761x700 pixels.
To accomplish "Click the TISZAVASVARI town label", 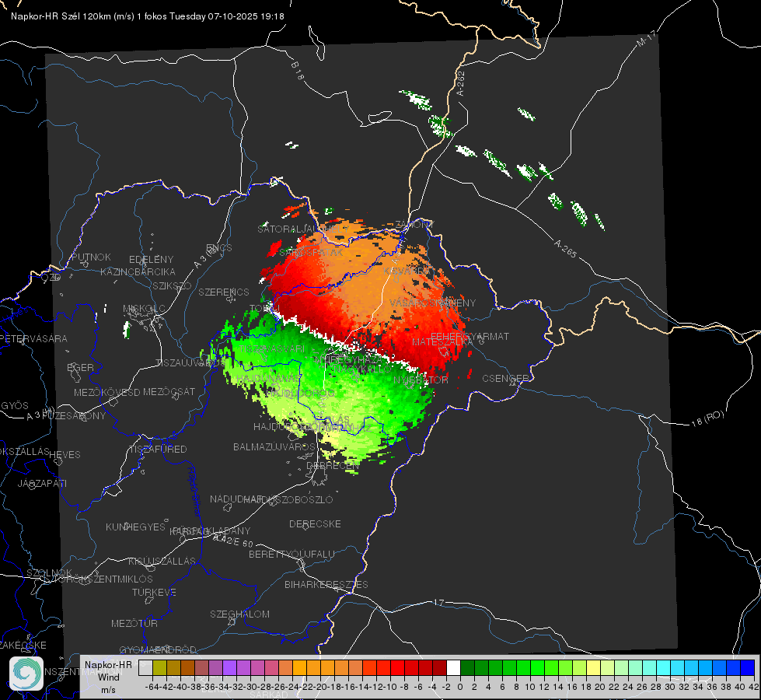I will point(272,348).
